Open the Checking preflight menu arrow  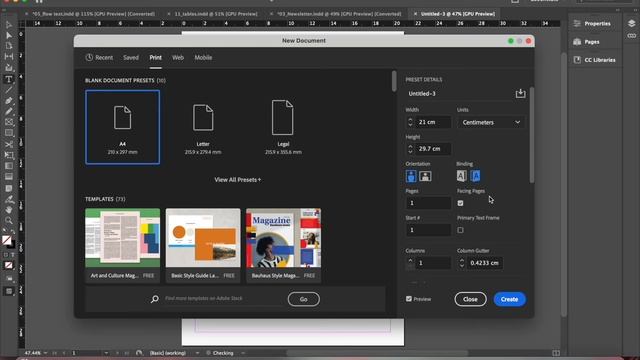tap(243, 353)
